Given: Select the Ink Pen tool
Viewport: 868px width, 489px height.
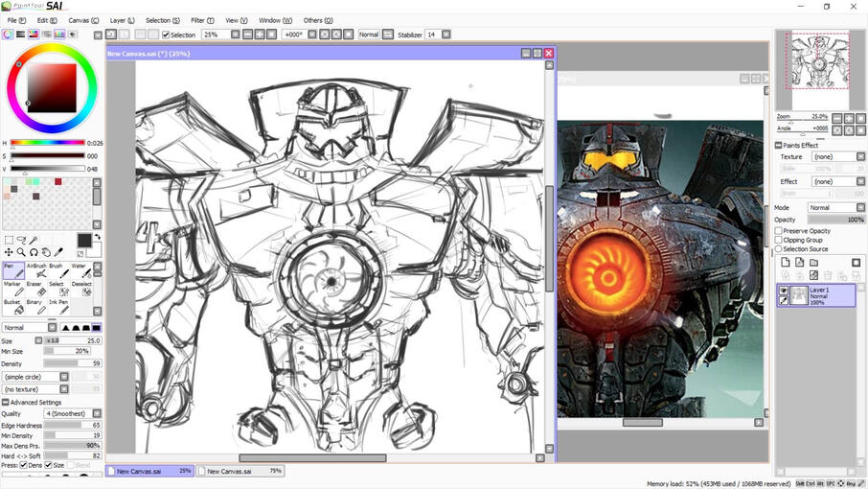Looking at the screenshot, I should 58,307.
